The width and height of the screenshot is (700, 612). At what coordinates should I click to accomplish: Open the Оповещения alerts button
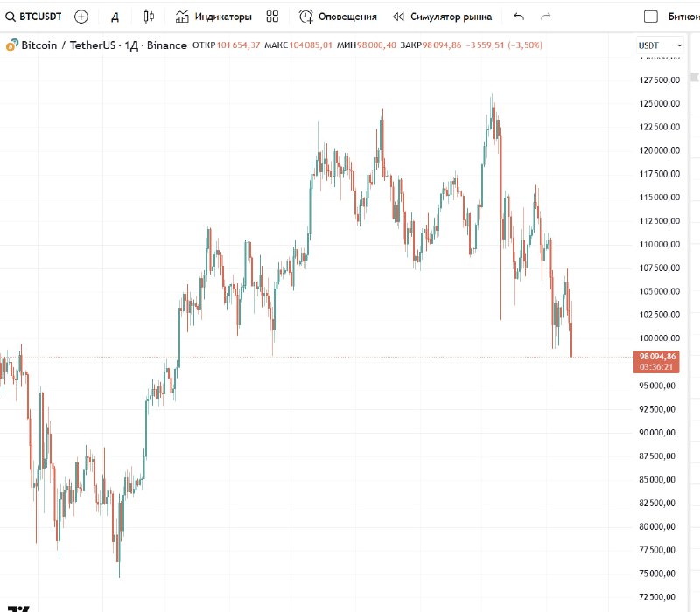(x=338, y=17)
